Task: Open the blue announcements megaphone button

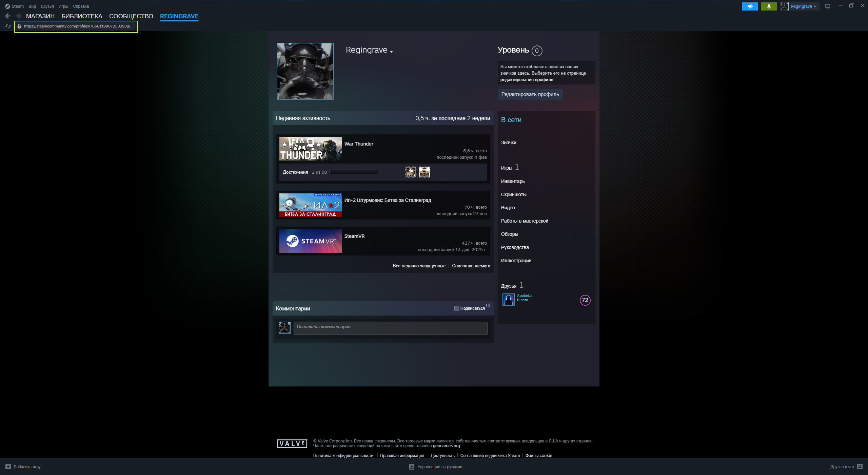Action: click(x=750, y=6)
